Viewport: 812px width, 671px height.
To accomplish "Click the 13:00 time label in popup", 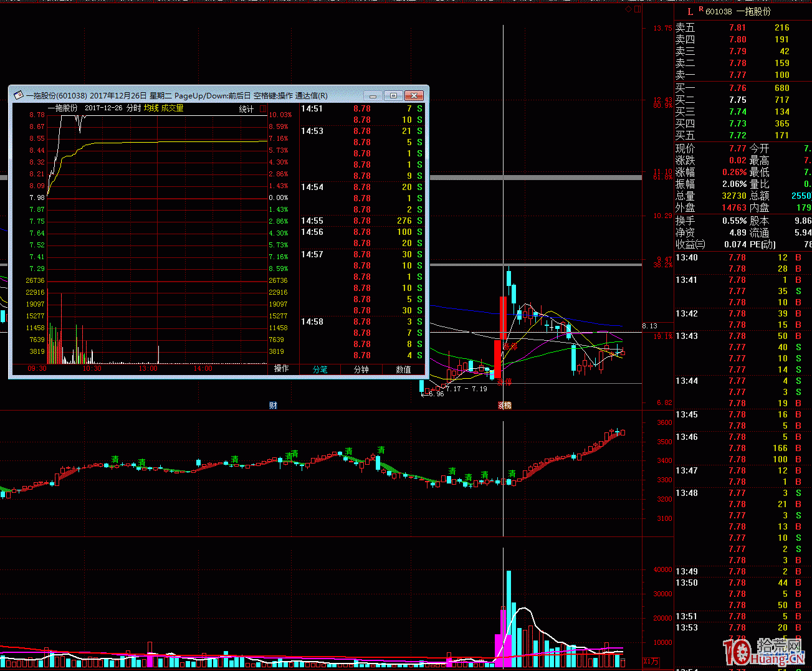I will (148, 368).
